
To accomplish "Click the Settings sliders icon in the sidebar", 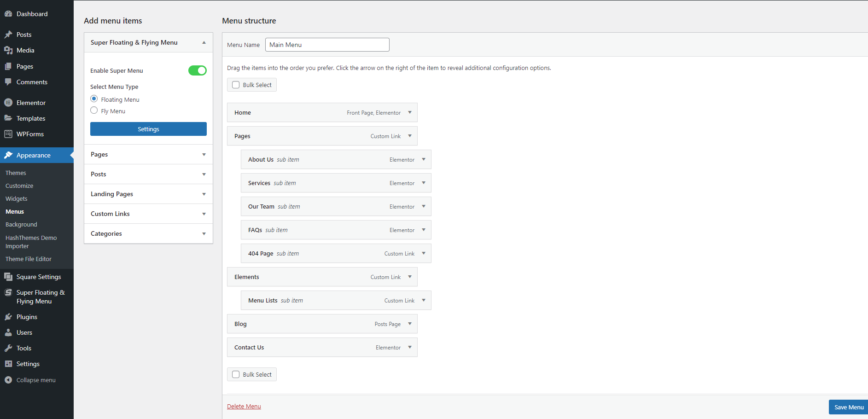I will coord(8,364).
